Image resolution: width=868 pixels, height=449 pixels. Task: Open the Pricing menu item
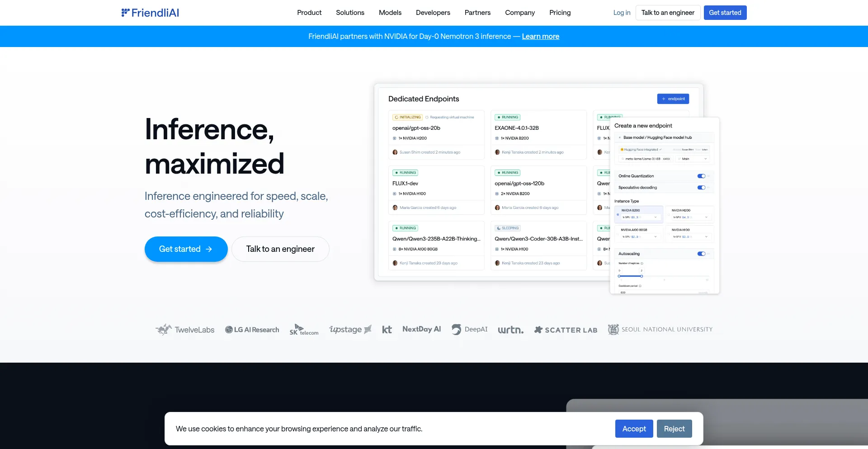point(560,13)
